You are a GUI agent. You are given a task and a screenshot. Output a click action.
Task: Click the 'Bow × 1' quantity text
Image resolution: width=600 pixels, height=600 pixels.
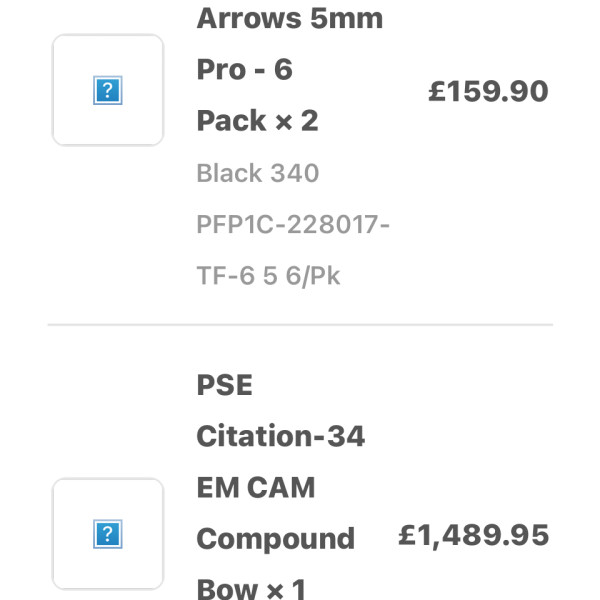coord(251,590)
